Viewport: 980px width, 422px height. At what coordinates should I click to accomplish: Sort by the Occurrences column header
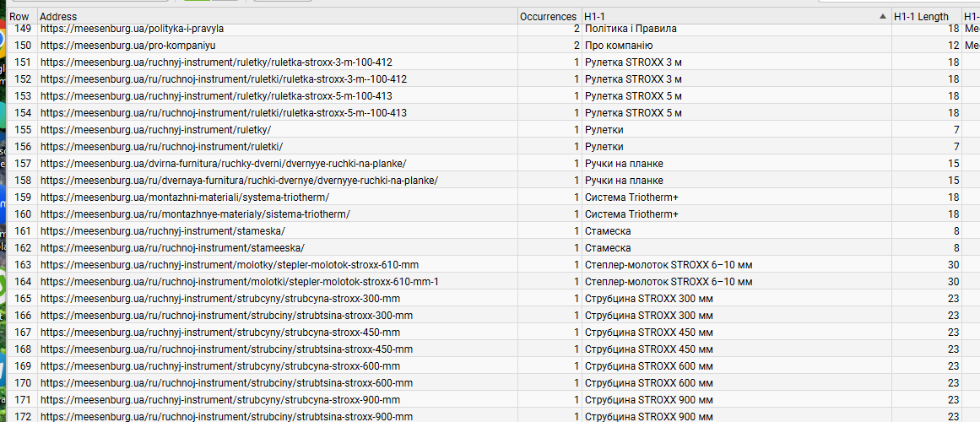(x=548, y=16)
